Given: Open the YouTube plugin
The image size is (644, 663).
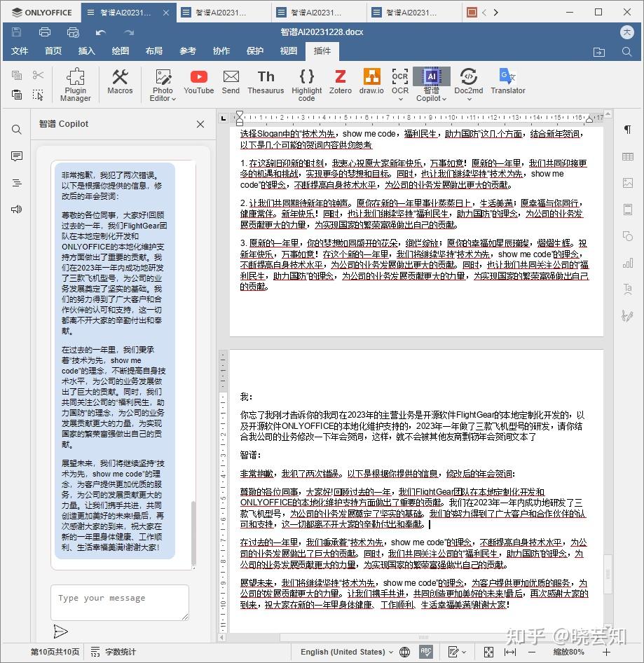Looking at the screenshot, I should (199, 81).
